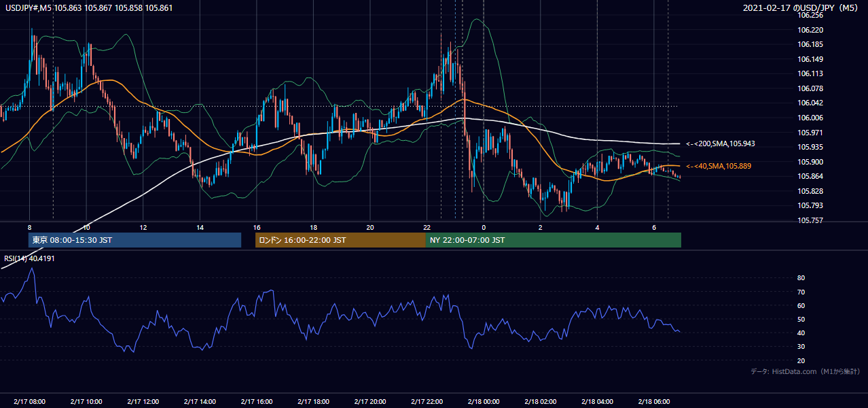Click the 106.256 top price label
Screen dimensions: 868x408
point(810,15)
